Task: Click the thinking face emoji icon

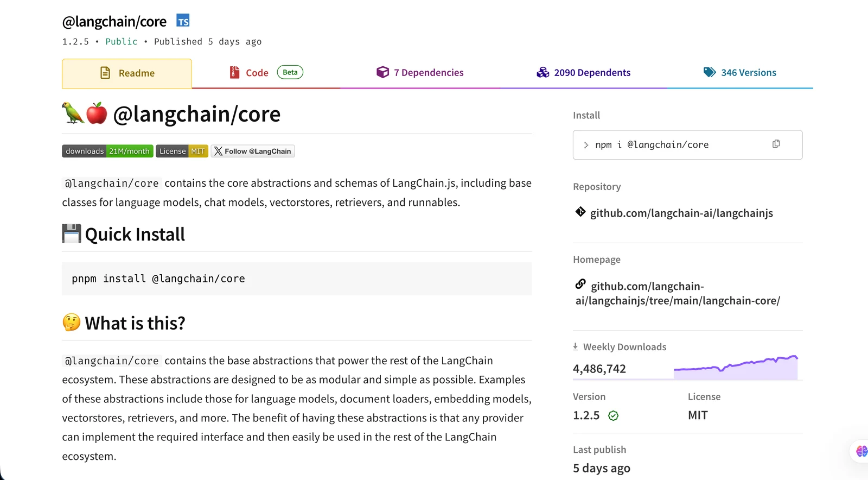Action: 72,323
